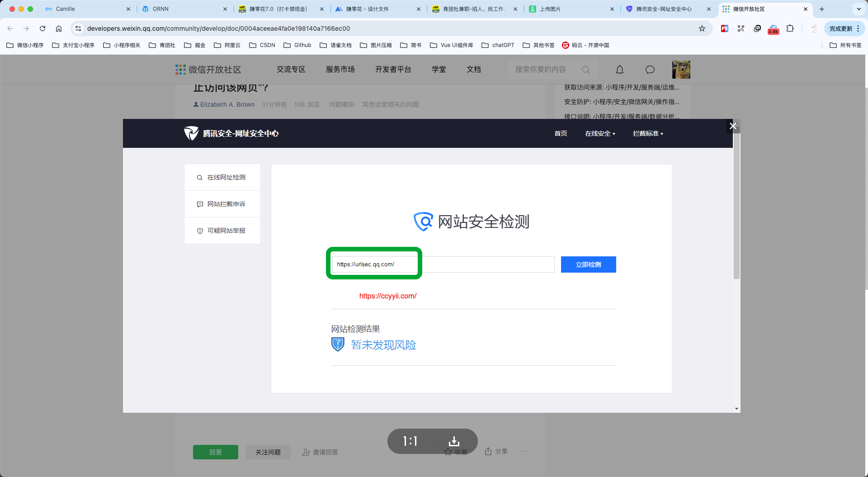
Task: Open the 其他书签 bookmark folder
Action: pyautogui.click(x=538, y=45)
